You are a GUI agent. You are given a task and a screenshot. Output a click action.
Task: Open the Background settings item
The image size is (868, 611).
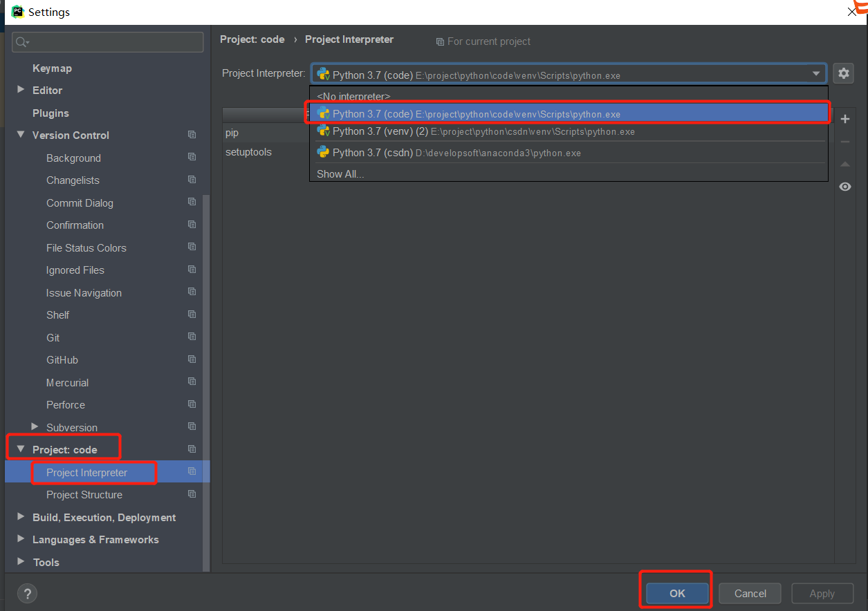tap(73, 158)
